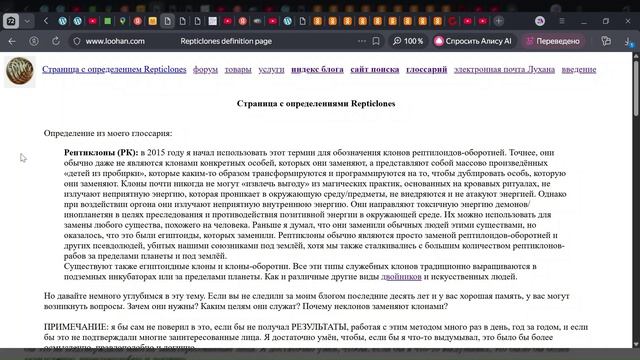Open the browser hamburger menu
The height and width of the screenshot is (360, 640).
pos(562,21)
